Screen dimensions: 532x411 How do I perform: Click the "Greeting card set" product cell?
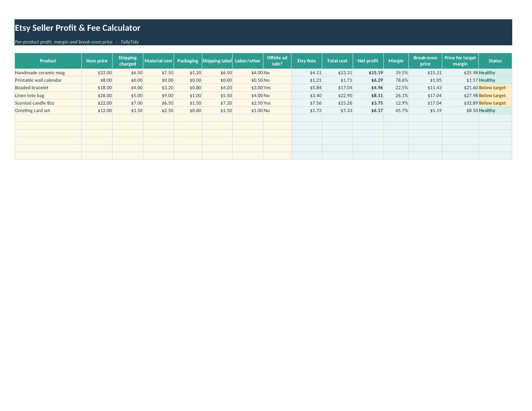tap(48, 110)
